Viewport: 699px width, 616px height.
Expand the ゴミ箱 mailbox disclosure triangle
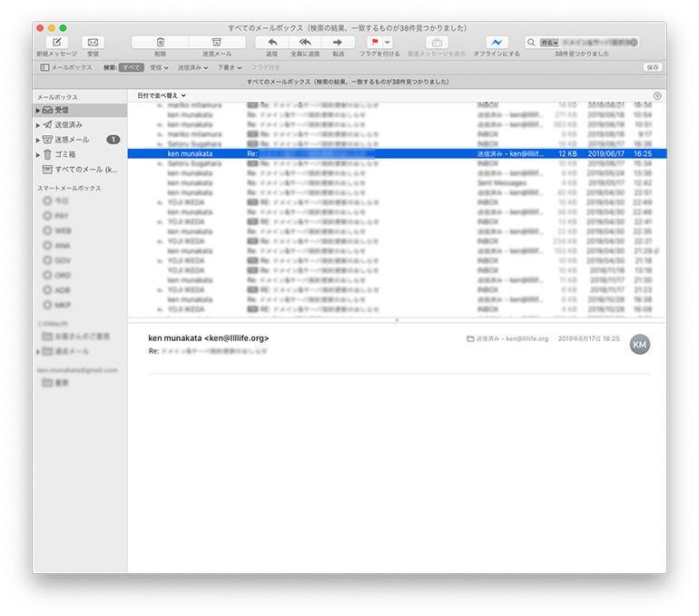pyautogui.click(x=38, y=155)
